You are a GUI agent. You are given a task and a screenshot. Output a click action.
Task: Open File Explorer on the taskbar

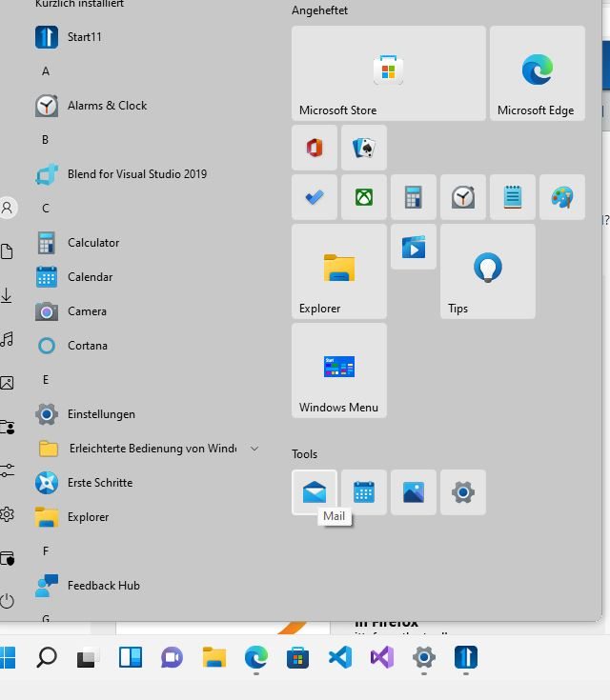pyautogui.click(x=214, y=657)
